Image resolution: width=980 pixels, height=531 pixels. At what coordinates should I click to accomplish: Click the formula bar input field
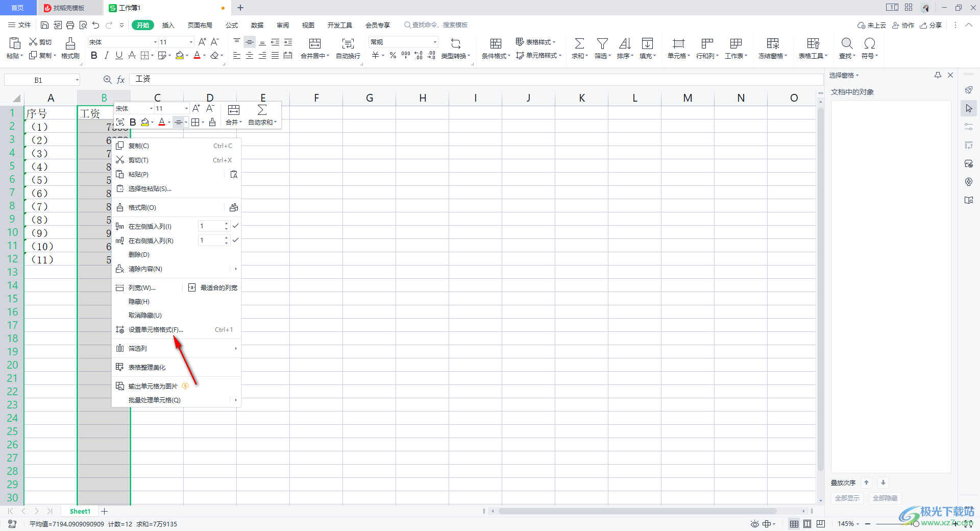pyautogui.click(x=476, y=79)
